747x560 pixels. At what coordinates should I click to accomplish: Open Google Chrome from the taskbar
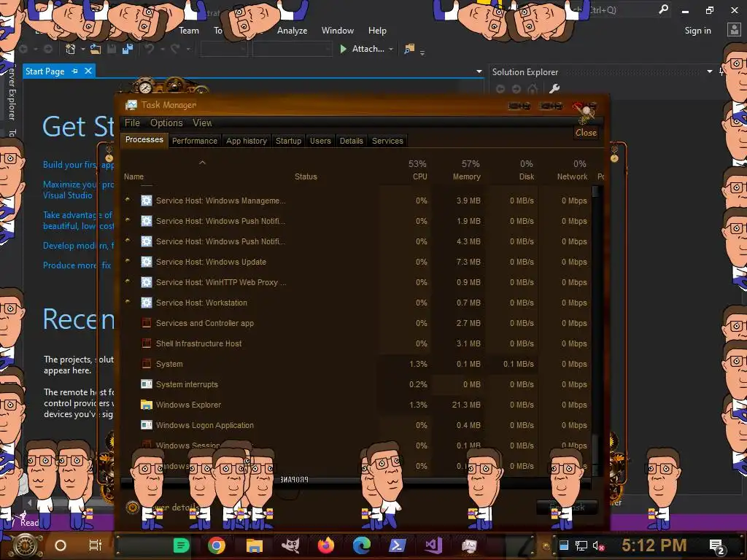(216, 545)
